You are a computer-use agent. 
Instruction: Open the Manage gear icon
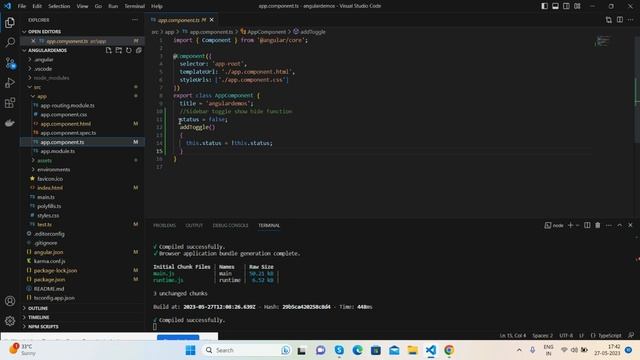point(10,321)
